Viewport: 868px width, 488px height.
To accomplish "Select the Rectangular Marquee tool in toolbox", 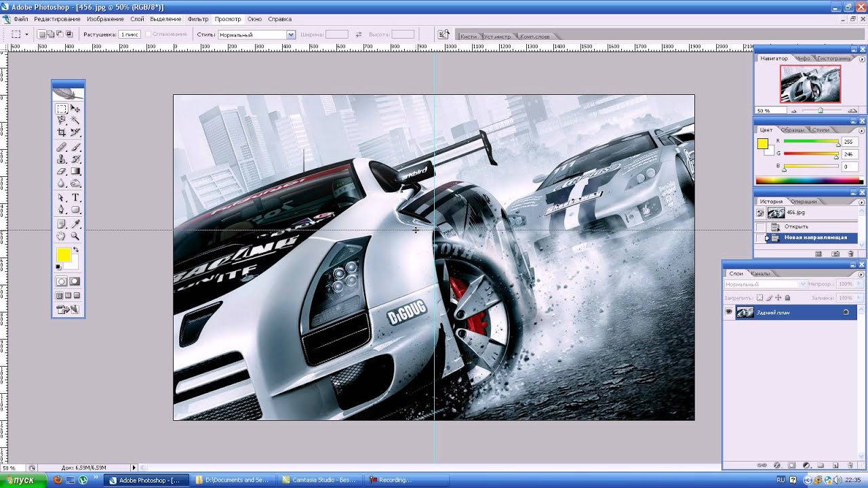I will 61,108.
